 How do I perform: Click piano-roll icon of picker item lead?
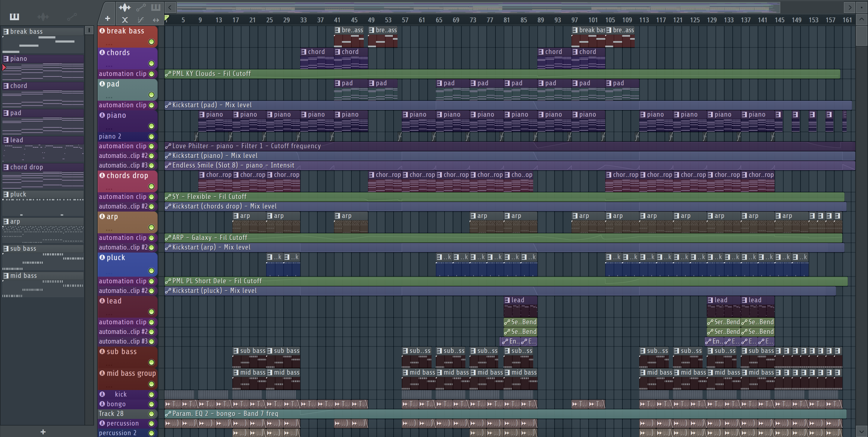click(x=6, y=140)
